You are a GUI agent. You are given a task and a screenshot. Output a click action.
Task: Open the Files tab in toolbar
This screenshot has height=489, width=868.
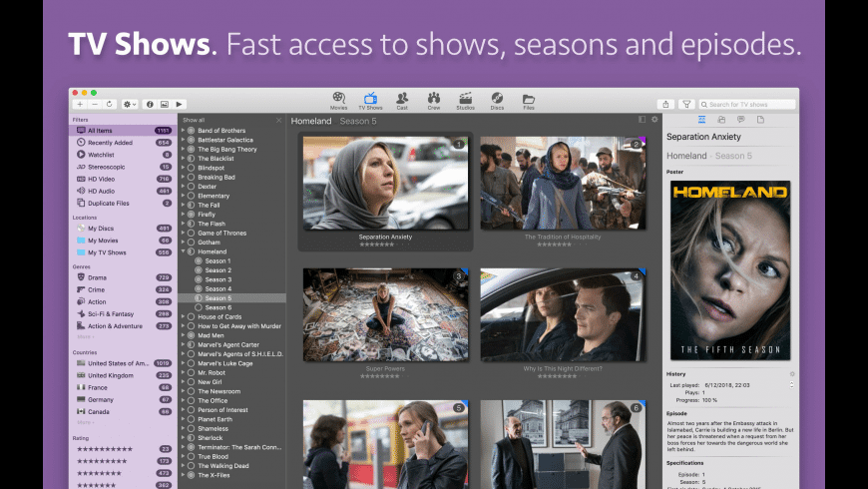(x=529, y=100)
